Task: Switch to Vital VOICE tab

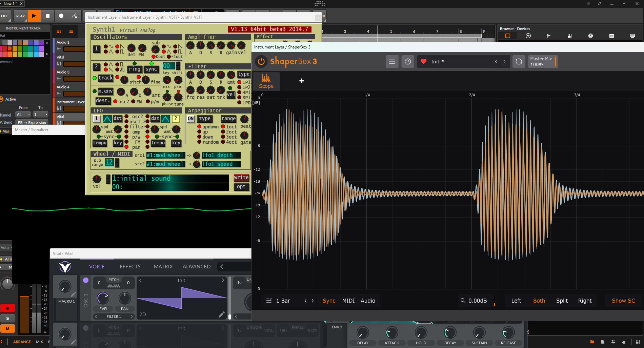Action: (97, 267)
